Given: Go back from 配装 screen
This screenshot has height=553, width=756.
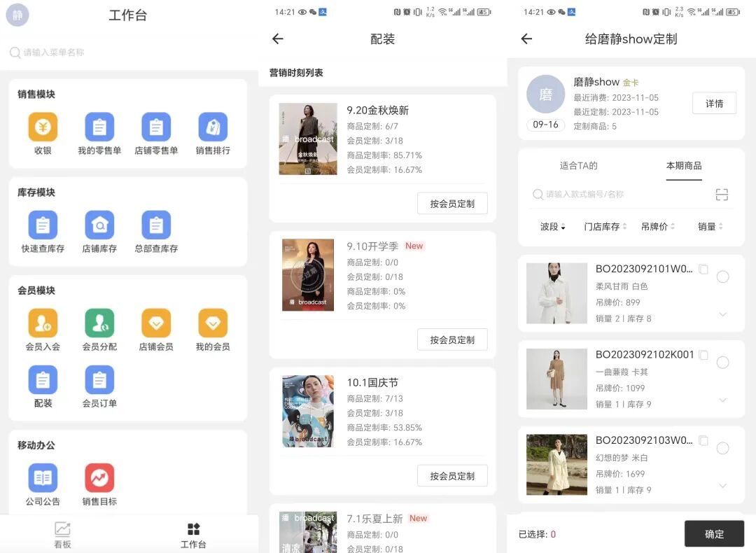Looking at the screenshot, I should [278, 38].
